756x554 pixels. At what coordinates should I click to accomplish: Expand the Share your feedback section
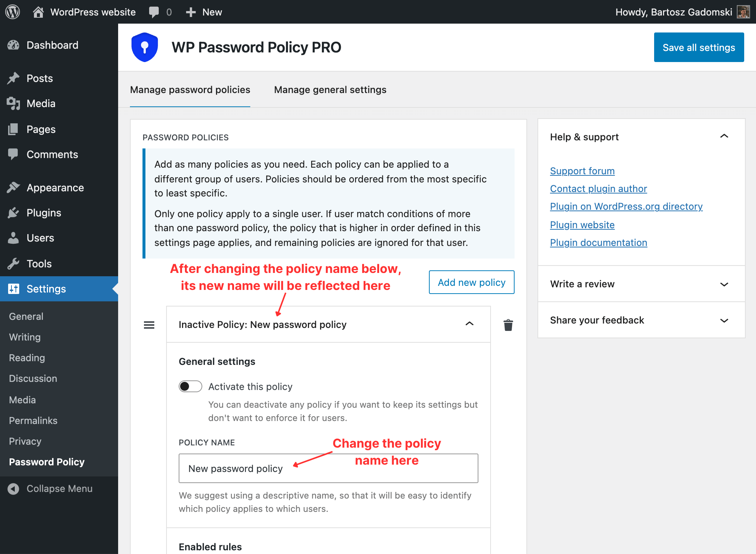click(724, 320)
